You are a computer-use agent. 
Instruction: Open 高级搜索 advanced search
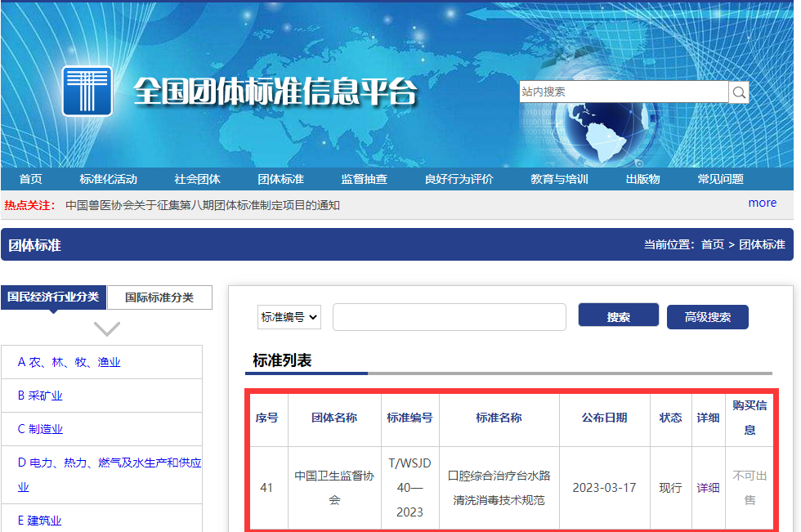coord(708,317)
